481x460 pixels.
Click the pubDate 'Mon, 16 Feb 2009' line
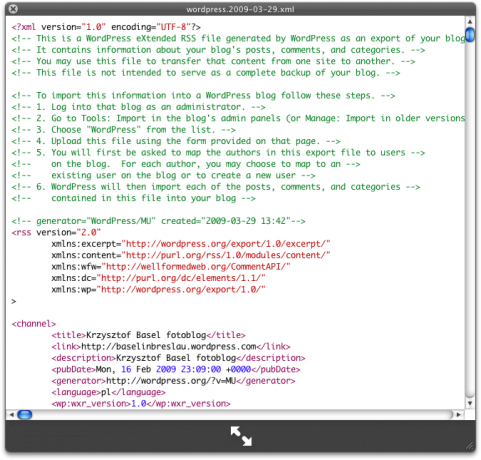[x=176, y=369]
